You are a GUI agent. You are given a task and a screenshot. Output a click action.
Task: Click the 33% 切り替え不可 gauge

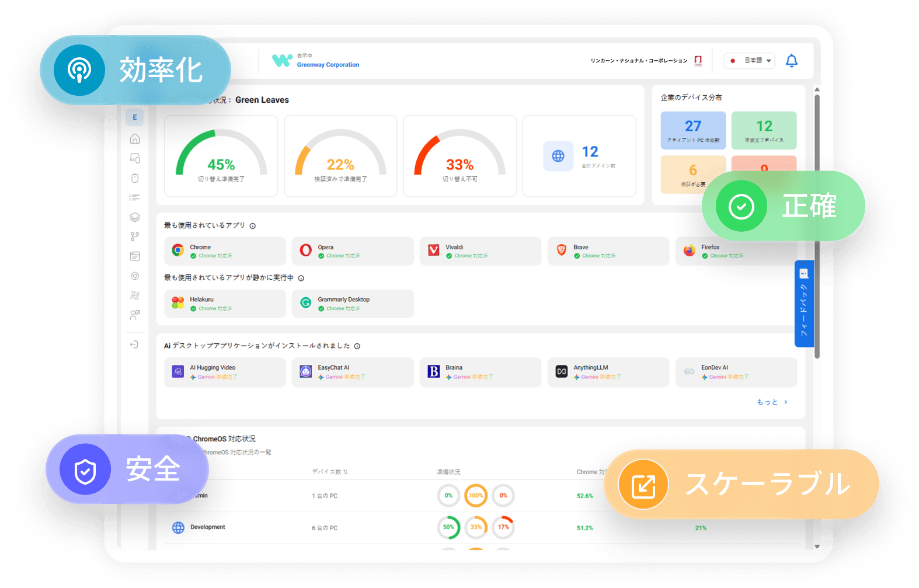[x=460, y=156]
